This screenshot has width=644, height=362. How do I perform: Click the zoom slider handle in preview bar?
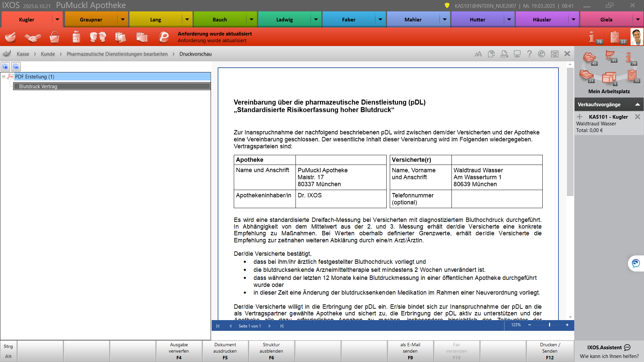click(x=549, y=325)
